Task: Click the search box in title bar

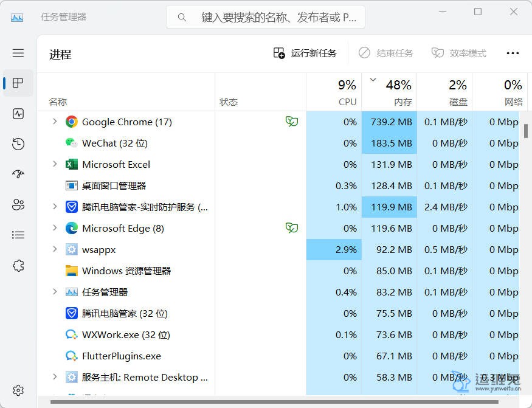Action: tap(266, 18)
